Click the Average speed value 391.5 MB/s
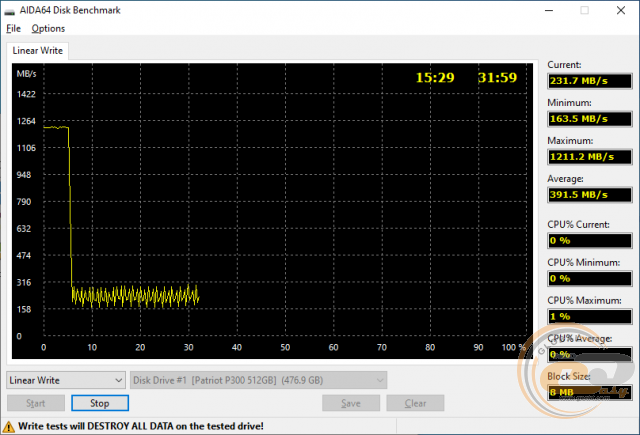 (589, 195)
